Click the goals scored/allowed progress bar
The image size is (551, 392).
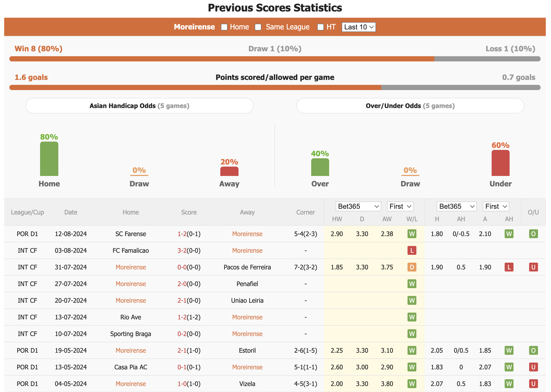(275, 87)
